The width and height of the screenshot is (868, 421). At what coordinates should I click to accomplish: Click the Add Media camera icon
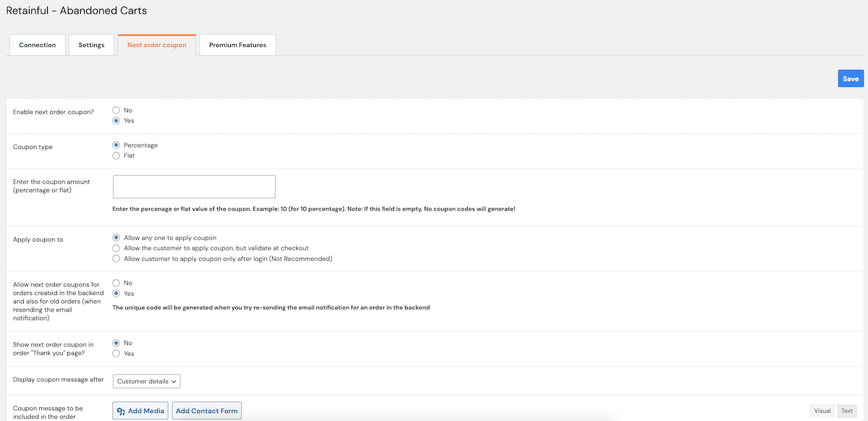pyautogui.click(x=121, y=411)
